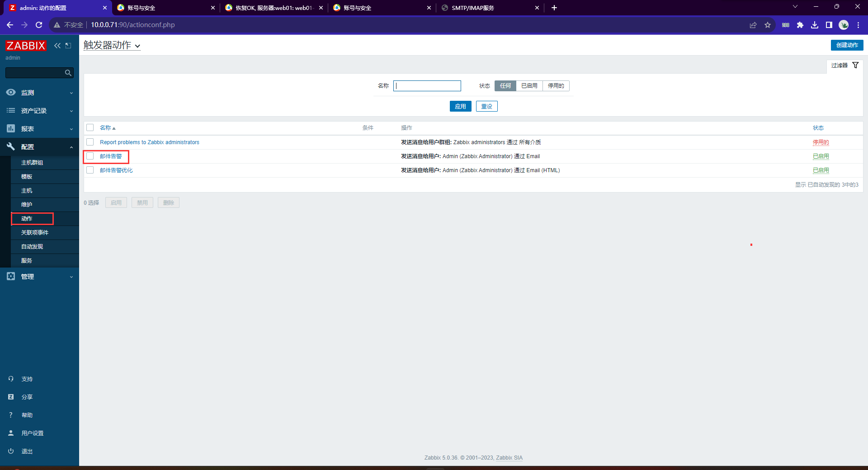Toggle sidebar hide icon next to chevrons
The height and width of the screenshot is (470, 868).
68,46
